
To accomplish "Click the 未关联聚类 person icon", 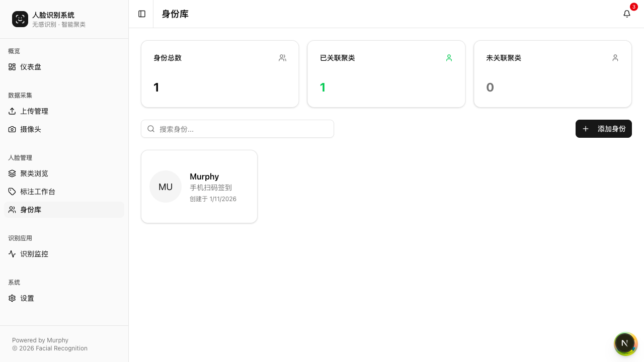I will (x=615, y=58).
